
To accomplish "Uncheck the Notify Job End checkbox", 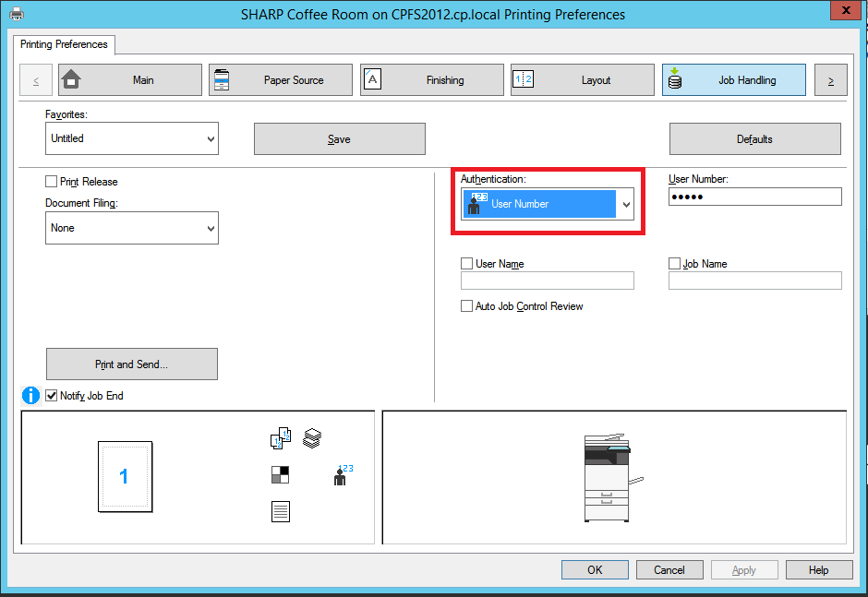I will coord(52,396).
